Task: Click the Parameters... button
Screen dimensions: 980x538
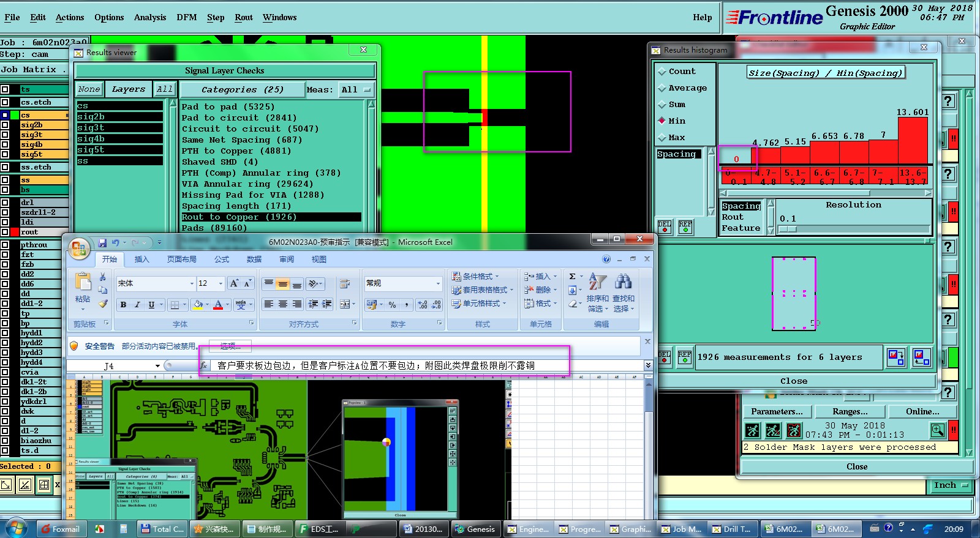Action: (x=777, y=411)
